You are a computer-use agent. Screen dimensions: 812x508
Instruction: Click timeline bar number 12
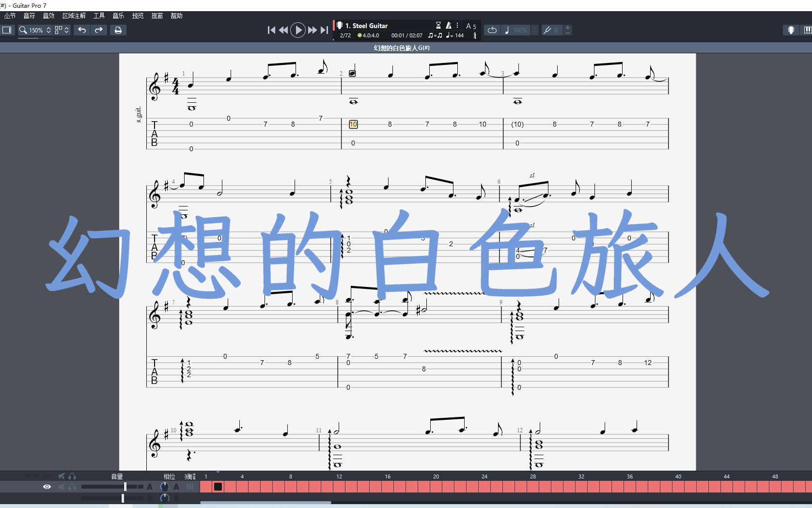coord(339,476)
